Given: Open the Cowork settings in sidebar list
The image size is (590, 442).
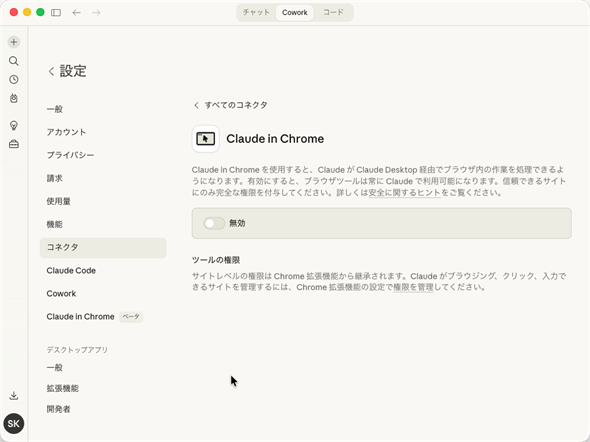Looking at the screenshot, I should tap(103, 293).
